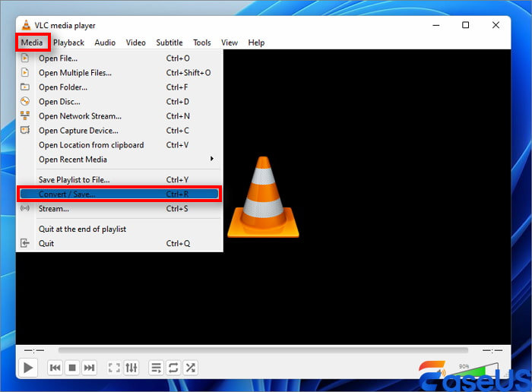Choose Open Capture Device... entry
This screenshot has width=532, height=392.
119,131
